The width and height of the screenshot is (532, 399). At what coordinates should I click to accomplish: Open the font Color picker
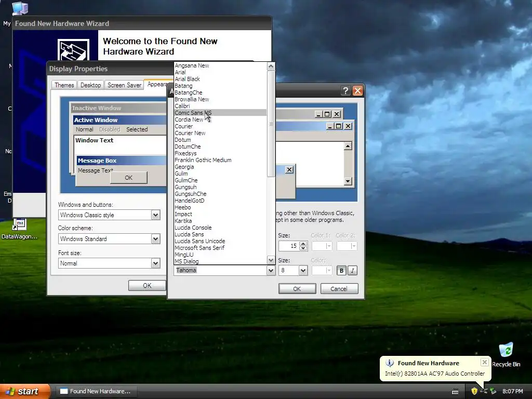pos(322,270)
